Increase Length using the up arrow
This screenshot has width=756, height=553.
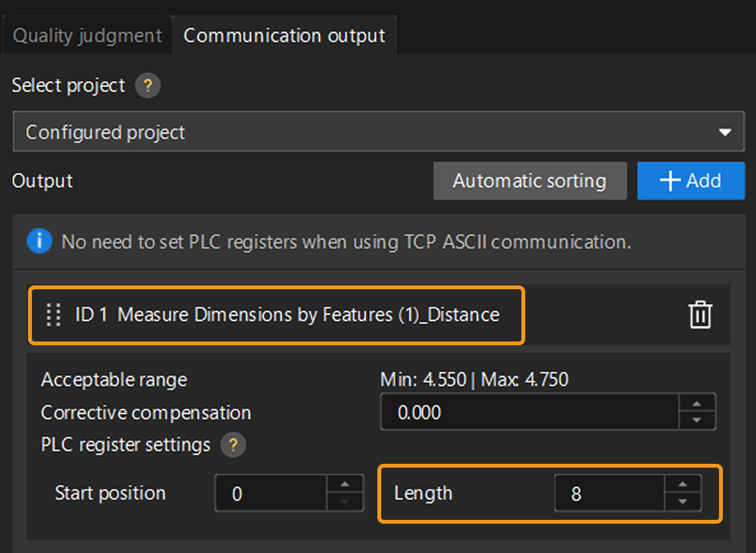coord(683,485)
